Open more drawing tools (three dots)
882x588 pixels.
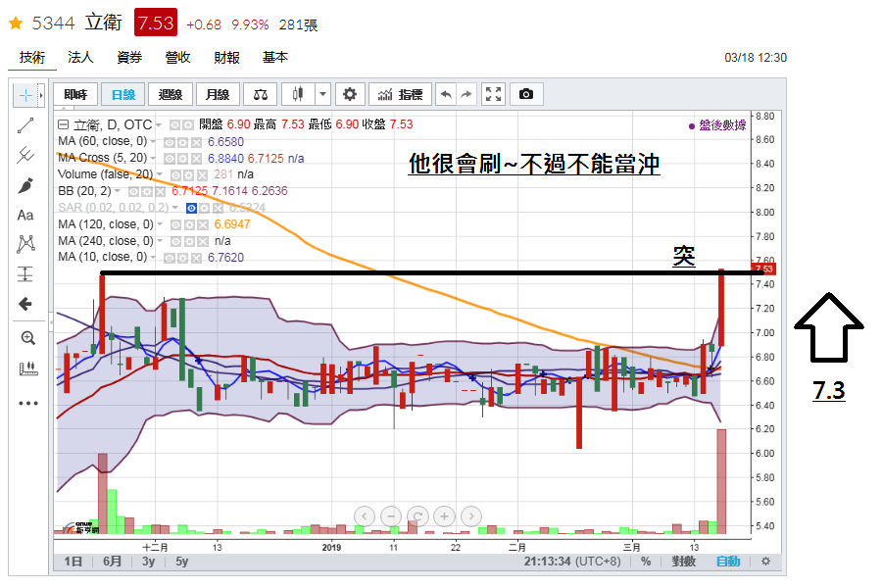(27, 403)
